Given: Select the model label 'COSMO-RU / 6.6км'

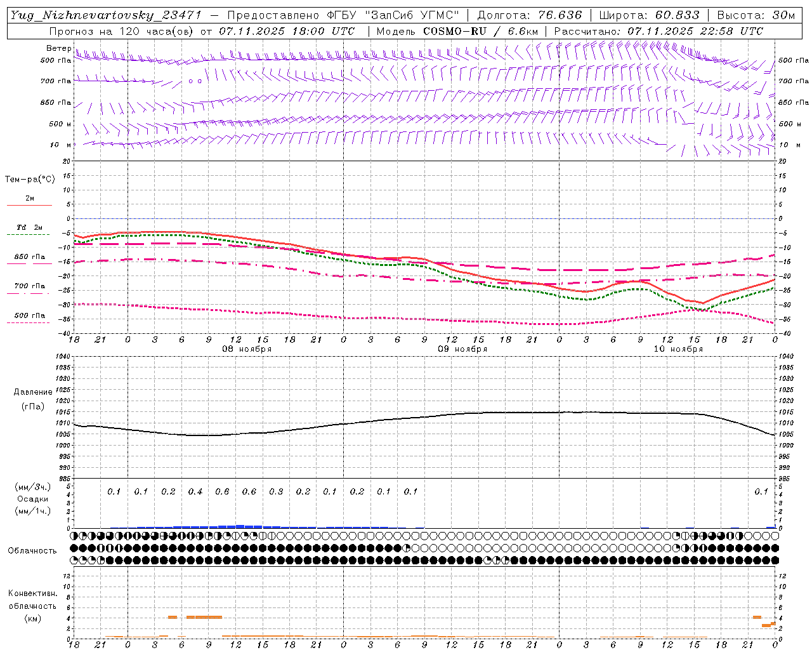Looking at the screenshot, I should (x=480, y=31).
